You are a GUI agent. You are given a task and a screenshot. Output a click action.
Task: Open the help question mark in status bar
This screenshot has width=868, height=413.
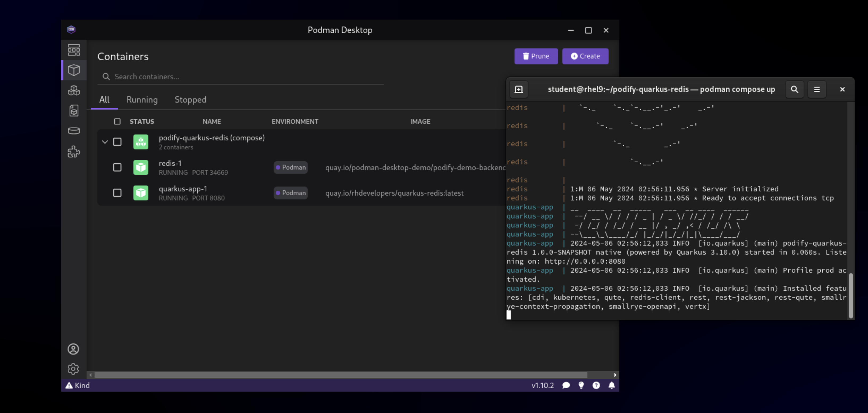(x=596, y=385)
